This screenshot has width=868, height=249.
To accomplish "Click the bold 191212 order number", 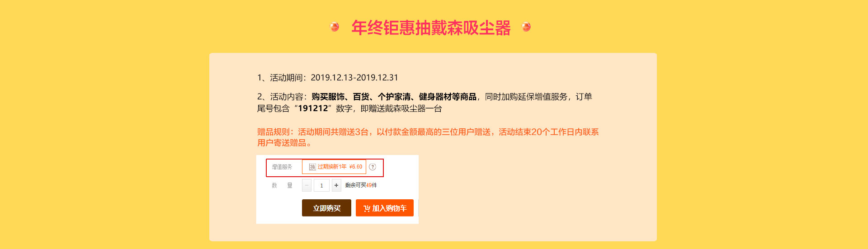I will [313, 108].
